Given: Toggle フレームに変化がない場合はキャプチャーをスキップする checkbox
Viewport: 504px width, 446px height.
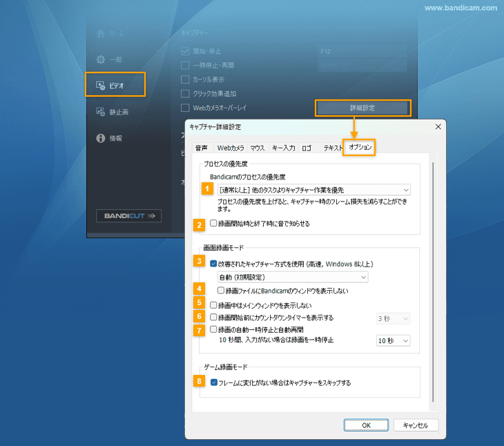Looking at the screenshot, I should coord(214,382).
